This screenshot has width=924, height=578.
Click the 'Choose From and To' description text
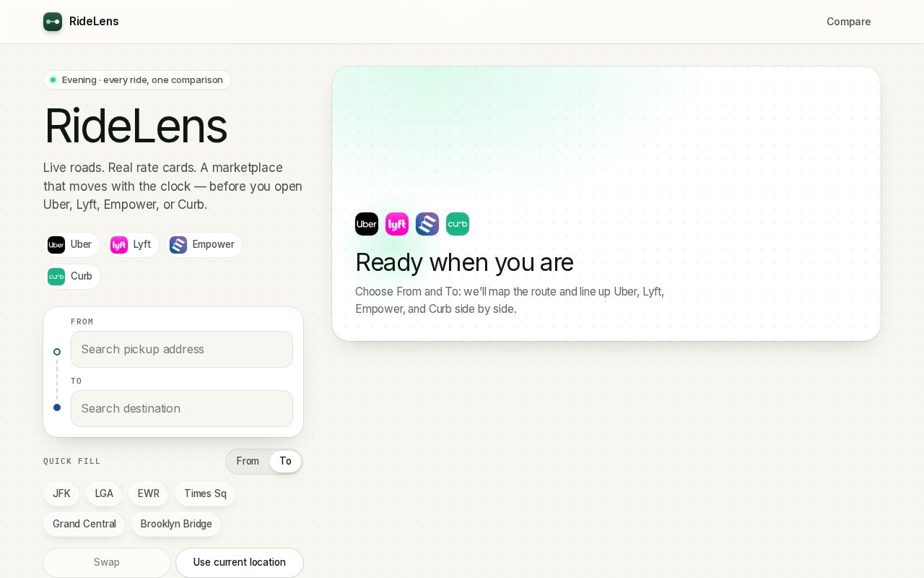510,301
